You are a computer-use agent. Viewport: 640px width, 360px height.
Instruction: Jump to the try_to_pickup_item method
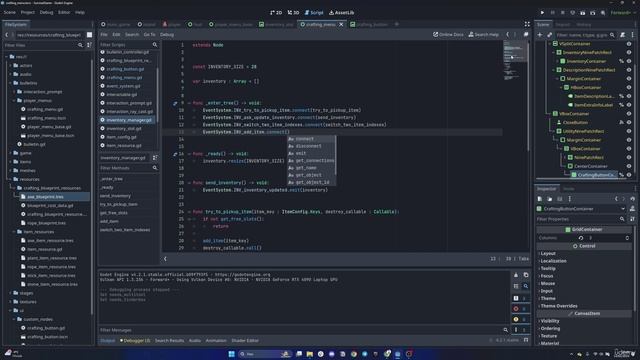119,204
